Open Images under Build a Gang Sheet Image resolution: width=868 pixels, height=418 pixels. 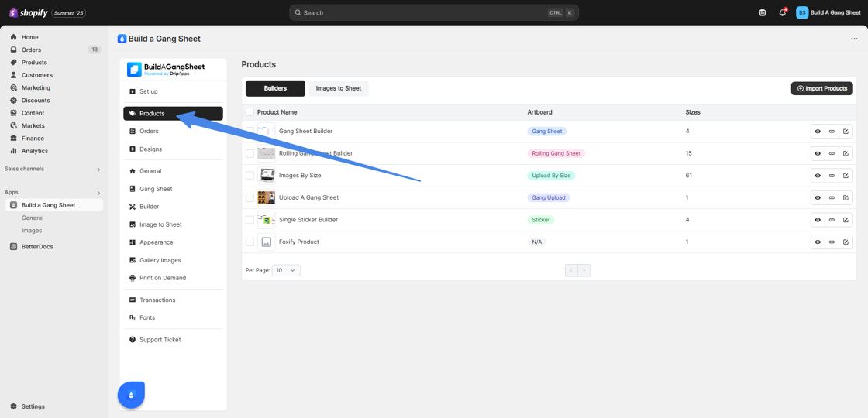click(32, 231)
